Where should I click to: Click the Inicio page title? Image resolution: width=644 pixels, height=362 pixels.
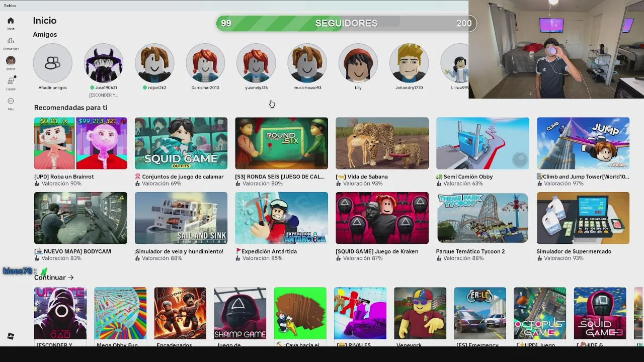[45, 21]
